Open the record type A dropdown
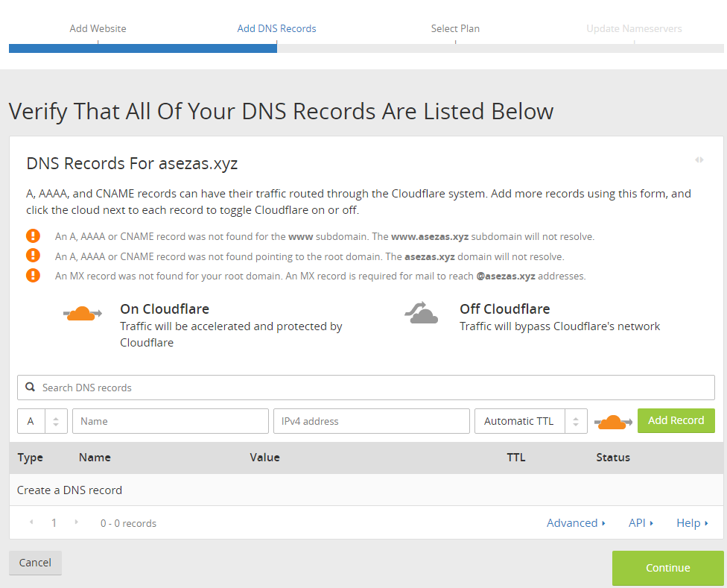727x588 pixels. [x=42, y=421]
